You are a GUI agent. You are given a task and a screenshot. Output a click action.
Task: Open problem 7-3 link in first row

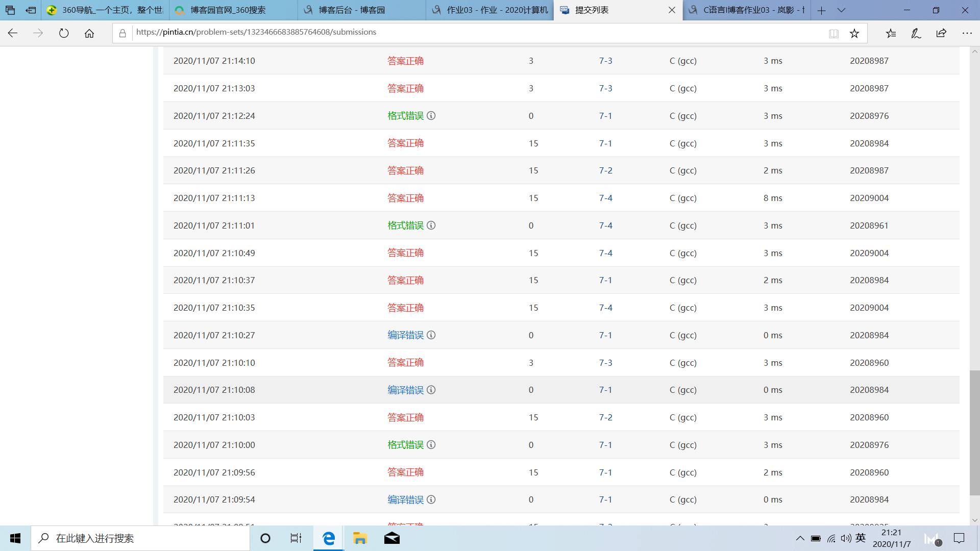tap(605, 61)
